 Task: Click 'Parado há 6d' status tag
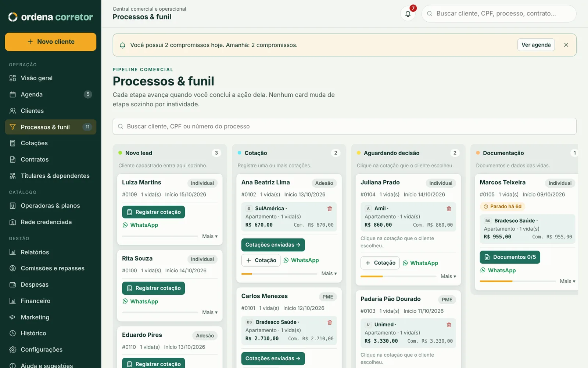502,206
